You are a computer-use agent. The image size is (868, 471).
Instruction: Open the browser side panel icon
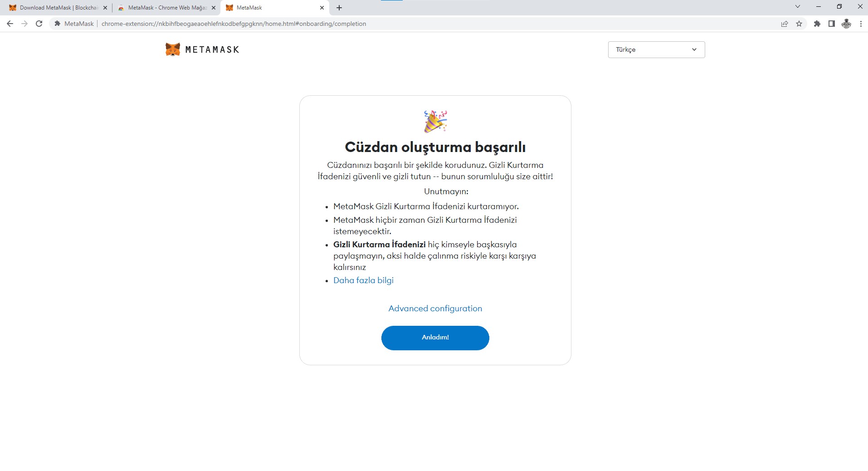point(831,24)
